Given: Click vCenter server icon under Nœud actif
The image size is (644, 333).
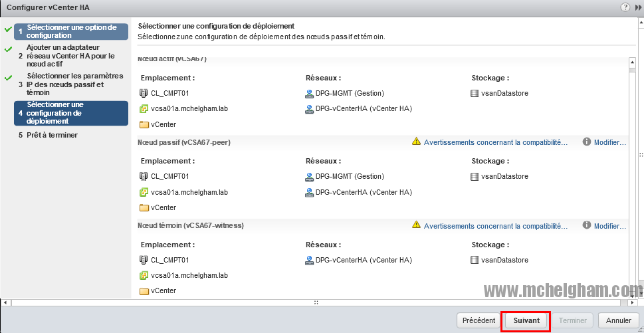Looking at the screenshot, I should click(x=144, y=109).
